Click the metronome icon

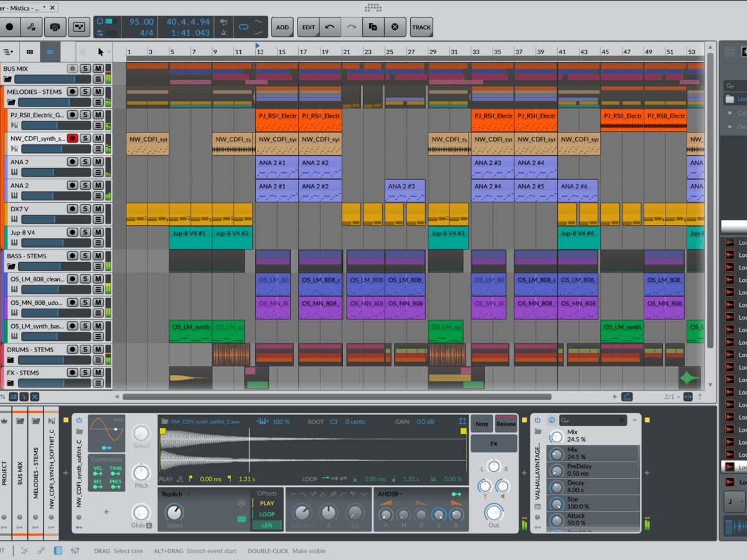pyautogui.click(x=223, y=33)
